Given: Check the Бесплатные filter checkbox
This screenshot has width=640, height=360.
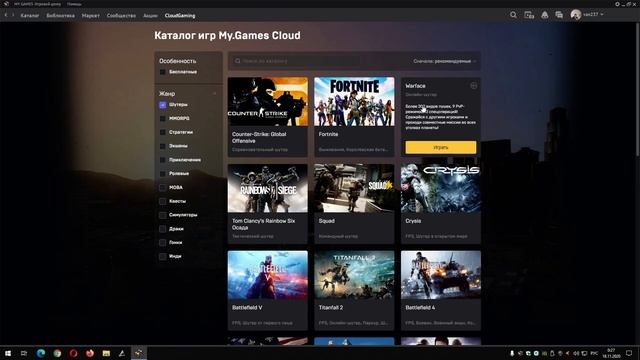Looking at the screenshot, I should 162,72.
